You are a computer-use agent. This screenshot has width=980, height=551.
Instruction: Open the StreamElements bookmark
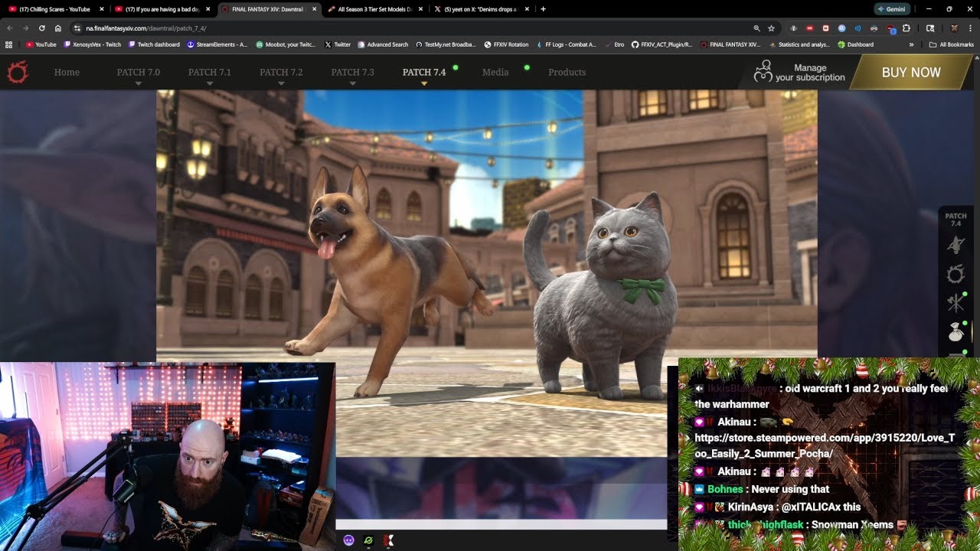pos(217,44)
